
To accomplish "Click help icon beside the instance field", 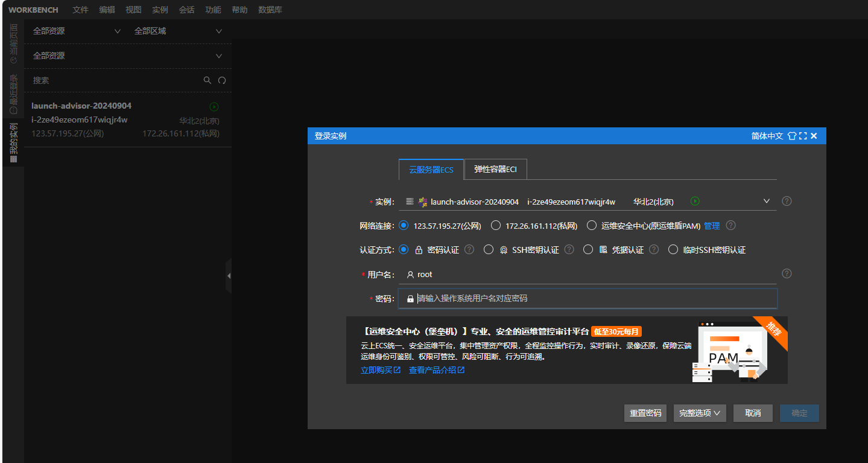I will coord(787,201).
